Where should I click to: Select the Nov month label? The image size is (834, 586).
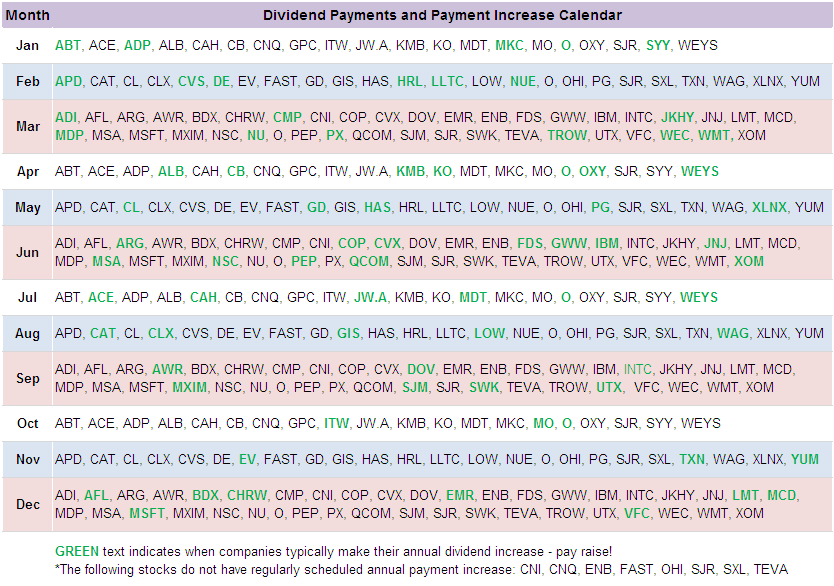pos(28,459)
